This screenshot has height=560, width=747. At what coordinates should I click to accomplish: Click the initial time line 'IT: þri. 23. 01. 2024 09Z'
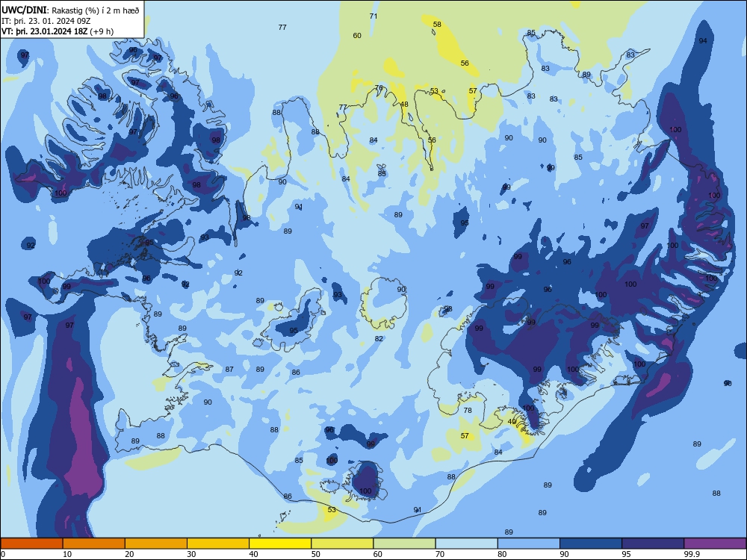tap(46, 21)
